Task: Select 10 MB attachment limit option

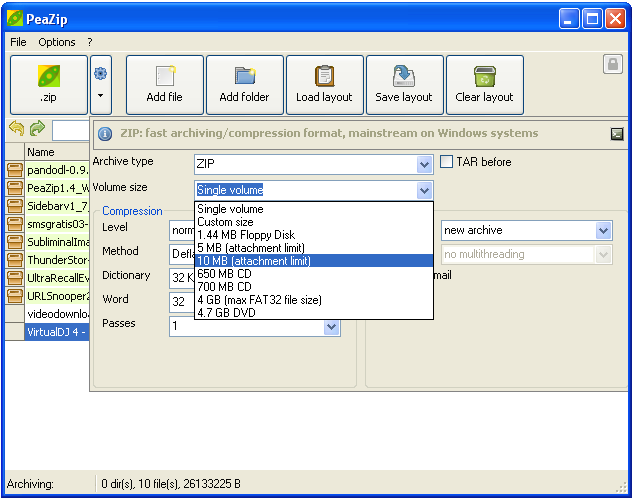Action: (314, 261)
